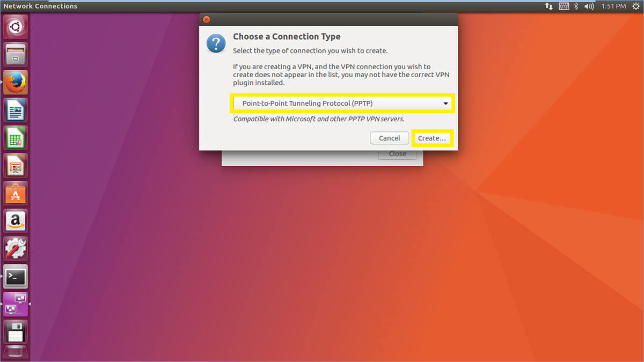Open the Files manager from the launcher
The height and width of the screenshot is (362, 644).
click(16, 54)
